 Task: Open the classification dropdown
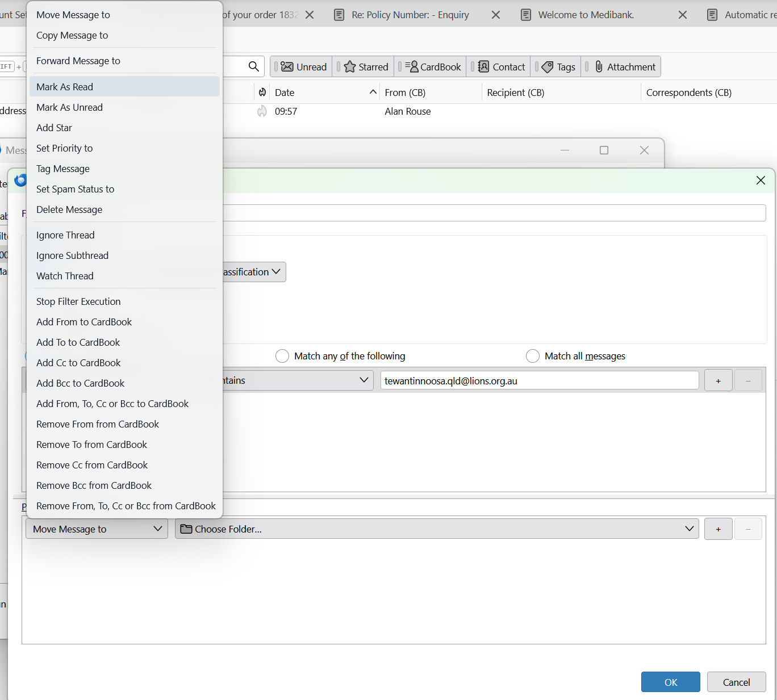point(254,272)
